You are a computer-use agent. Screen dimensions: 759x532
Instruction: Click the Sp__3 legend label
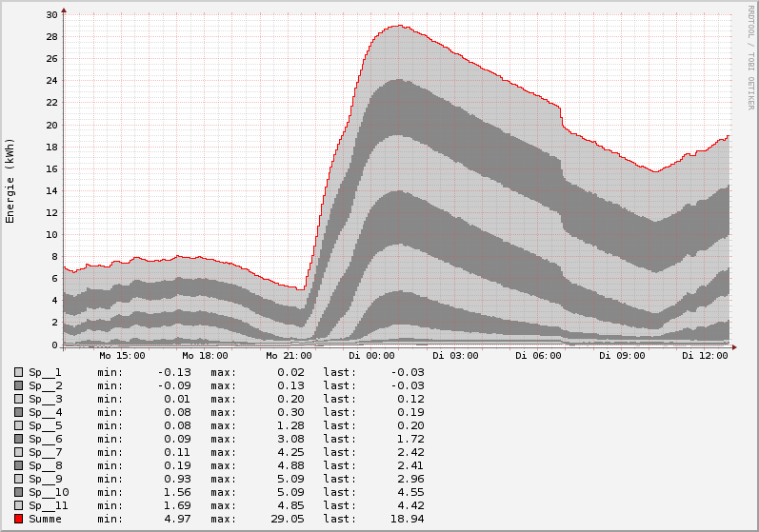[x=45, y=399]
